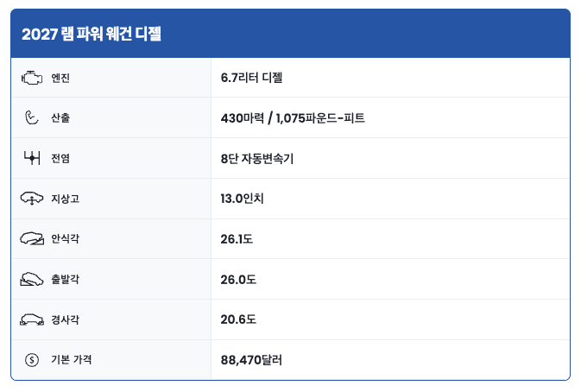Click the 기본 가격 row label
The height and width of the screenshot is (392, 581).
click(x=71, y=359)
